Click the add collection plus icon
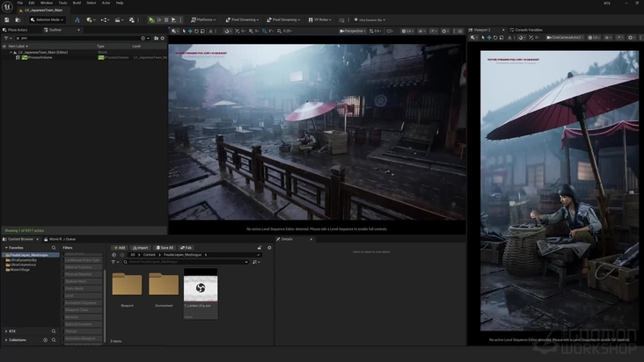The width and height of the screenshot is (644, 362). coord(45,340)
